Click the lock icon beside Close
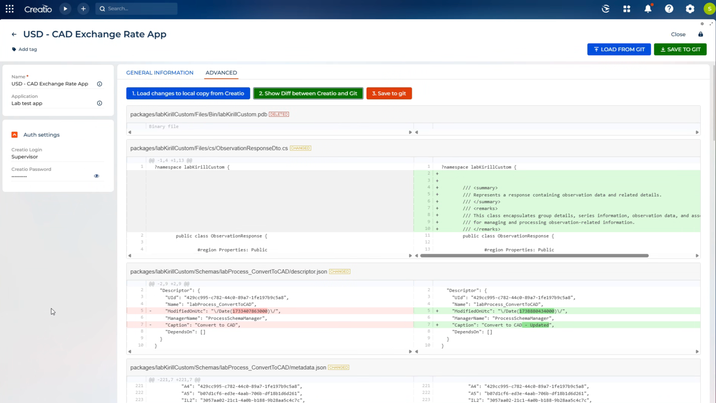 [700, 34]
